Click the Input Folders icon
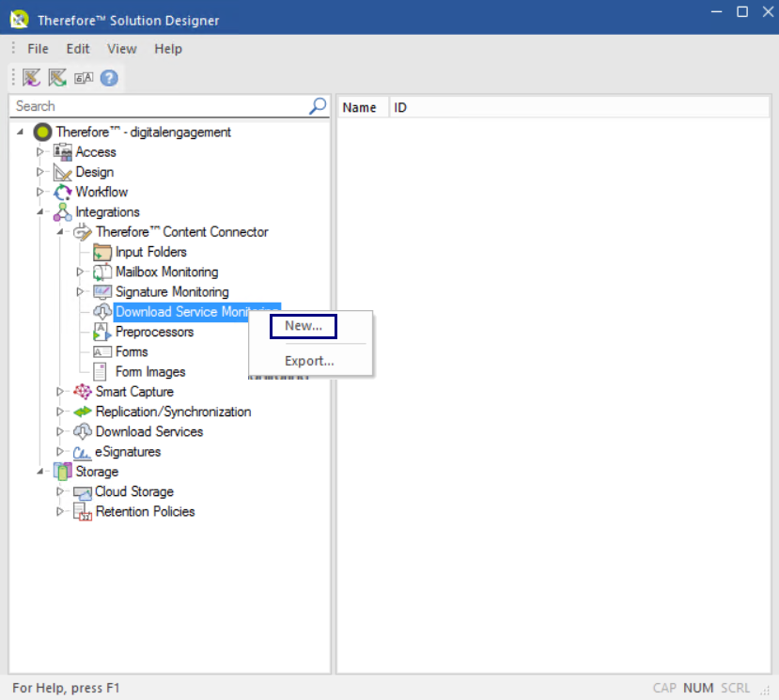The width and height of the screenshot is (779, 700). pos(102,252)
